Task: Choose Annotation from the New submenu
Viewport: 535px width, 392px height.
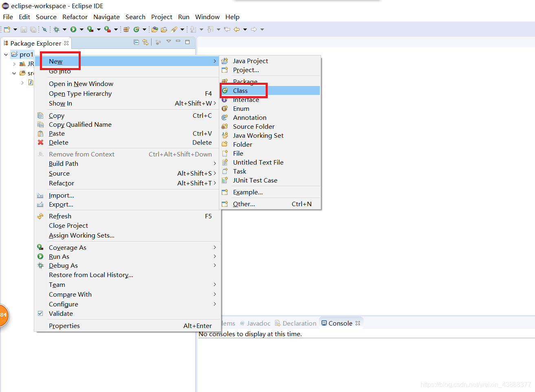Action: pyautogui.click(x=270, y=117)
